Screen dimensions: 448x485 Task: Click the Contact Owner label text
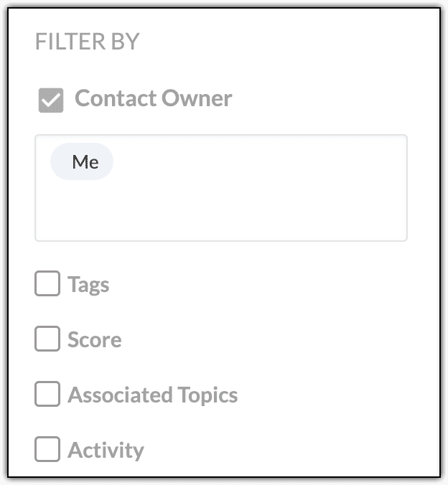(x=153, y=98)
